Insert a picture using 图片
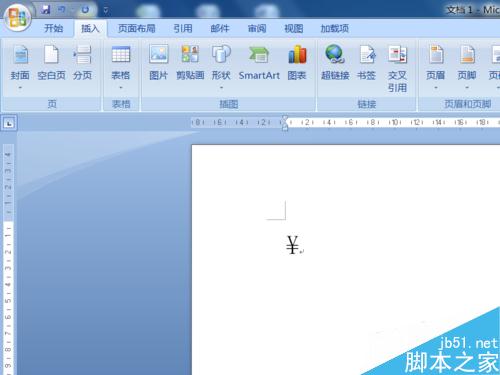The image size is (500, 375). point(159,63)
